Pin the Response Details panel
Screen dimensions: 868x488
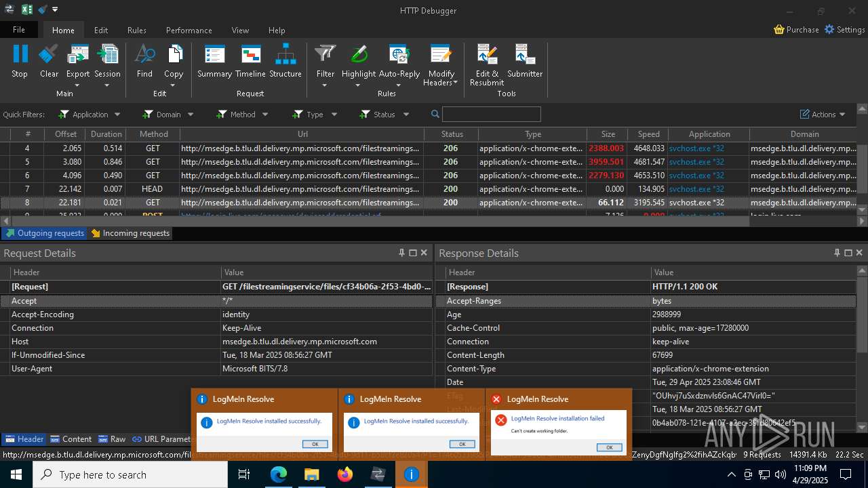(837, 253)
